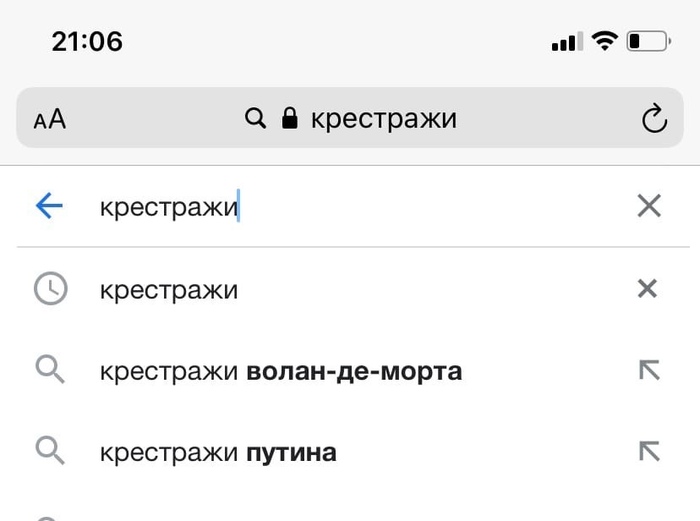
Task: Fill query with 'крестражи путина' arrow
Action: [649, 452]
